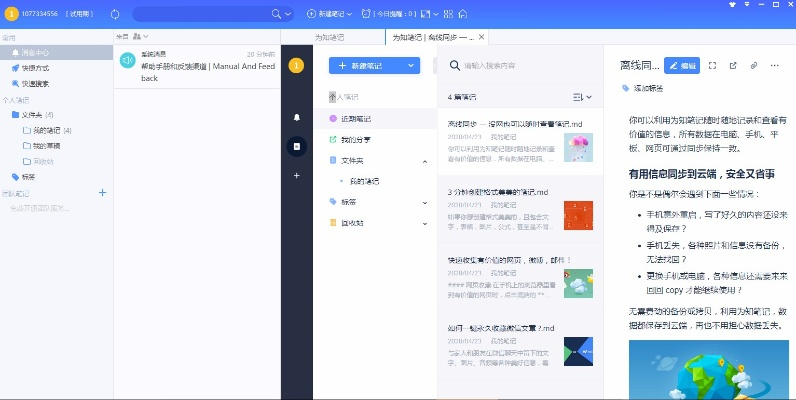Viewport: 796px width, 400px height.
Task: Click the blue 编辑 edit button
Action: coord(682,65)
